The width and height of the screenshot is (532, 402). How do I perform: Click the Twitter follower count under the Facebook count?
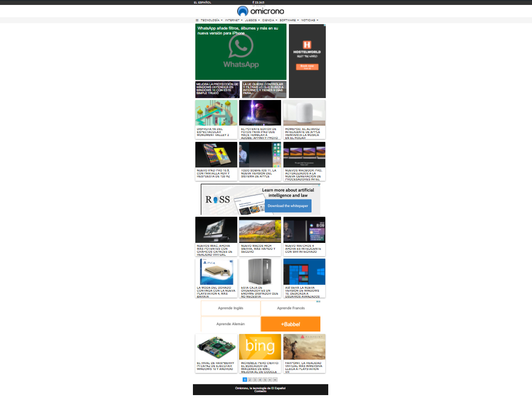click(x=259, y=6)
